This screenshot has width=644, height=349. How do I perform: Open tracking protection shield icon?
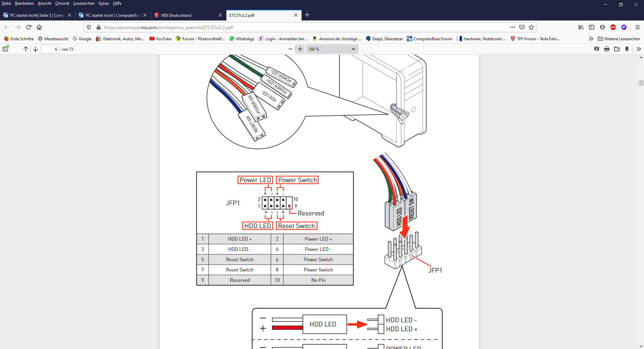[89, 27]
